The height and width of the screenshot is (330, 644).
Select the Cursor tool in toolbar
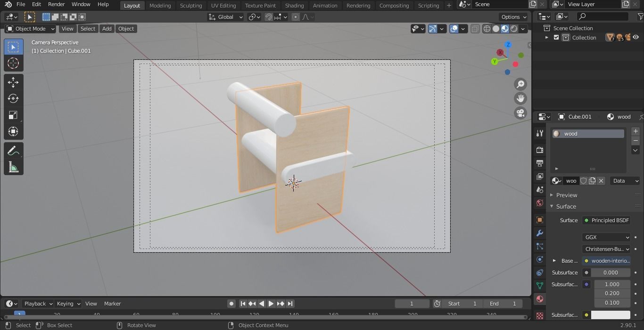tap(13, 63)
